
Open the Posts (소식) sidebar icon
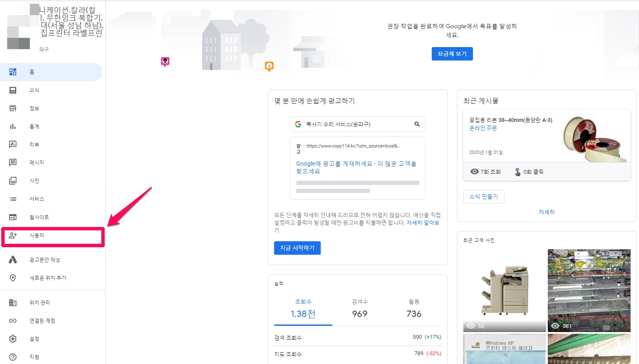point(13,90)
